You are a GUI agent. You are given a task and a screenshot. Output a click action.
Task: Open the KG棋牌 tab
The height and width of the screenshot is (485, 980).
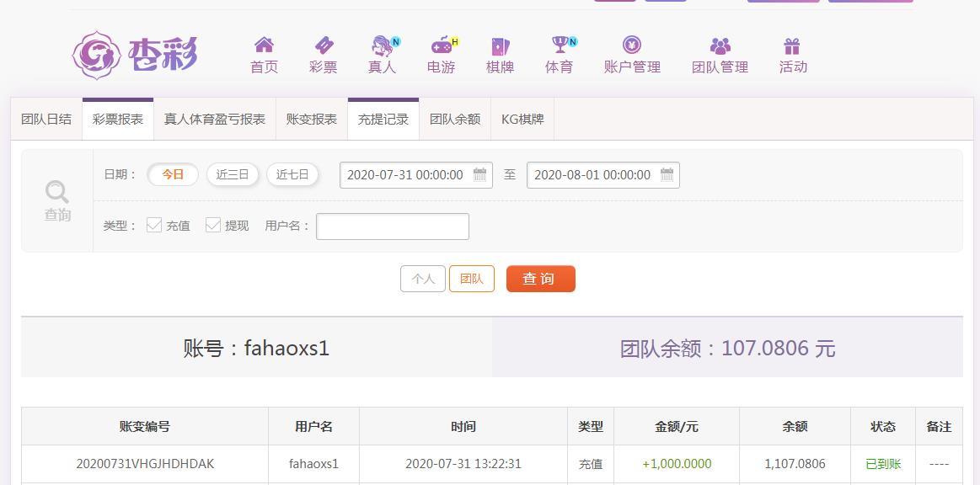(522, 120)
